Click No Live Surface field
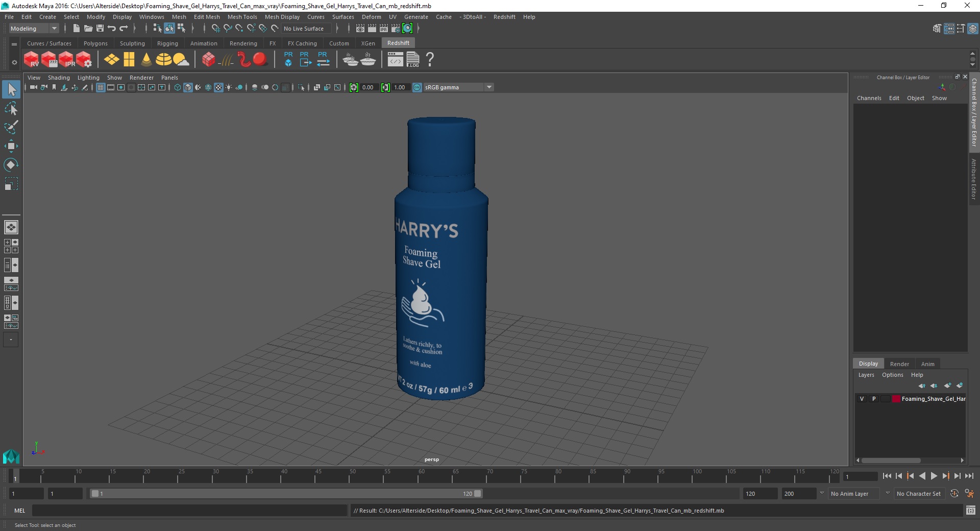Viewport: 980px width, 531px height. (306, 29)
